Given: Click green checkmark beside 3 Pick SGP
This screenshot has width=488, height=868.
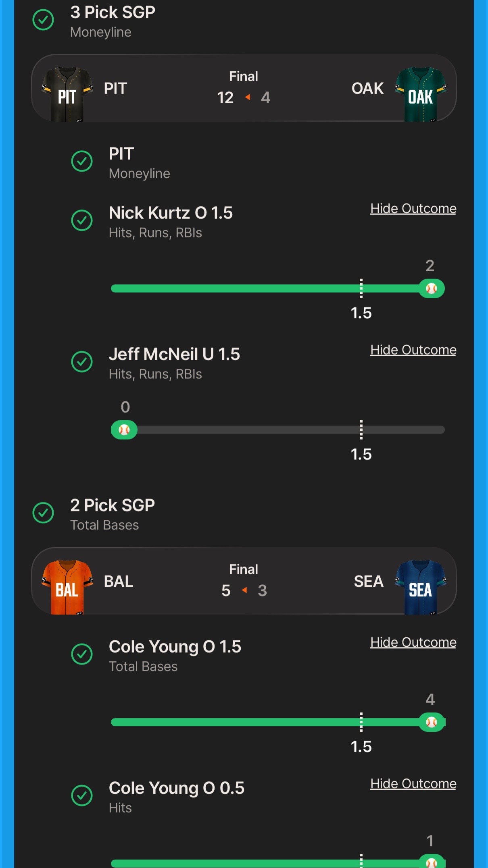Looking at the screenshot, I should point(43,20).
